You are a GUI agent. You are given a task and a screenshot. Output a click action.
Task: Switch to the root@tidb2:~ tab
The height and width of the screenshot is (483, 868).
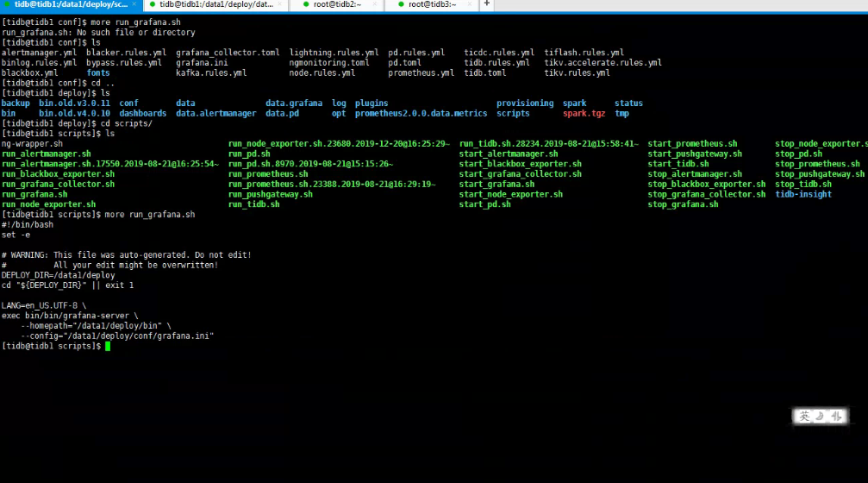337,4
